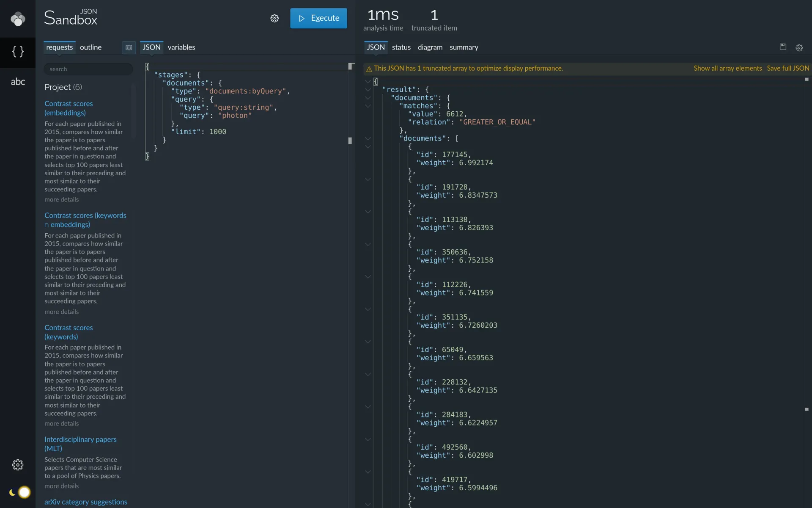Open Contrast scores (keywords ∩ embeddings) request

[85, 220]
